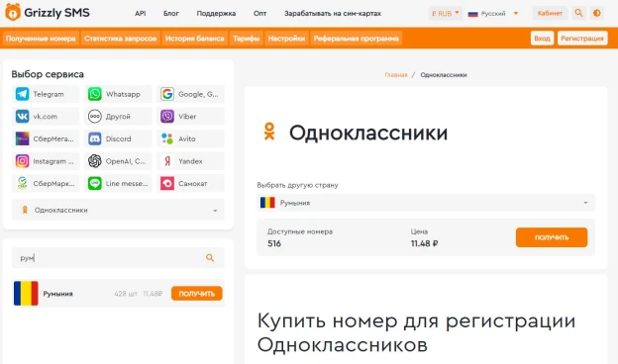Select the Whatsapp service icon
618x364 pixels.
pyautogui.click(x=95, y=94)
